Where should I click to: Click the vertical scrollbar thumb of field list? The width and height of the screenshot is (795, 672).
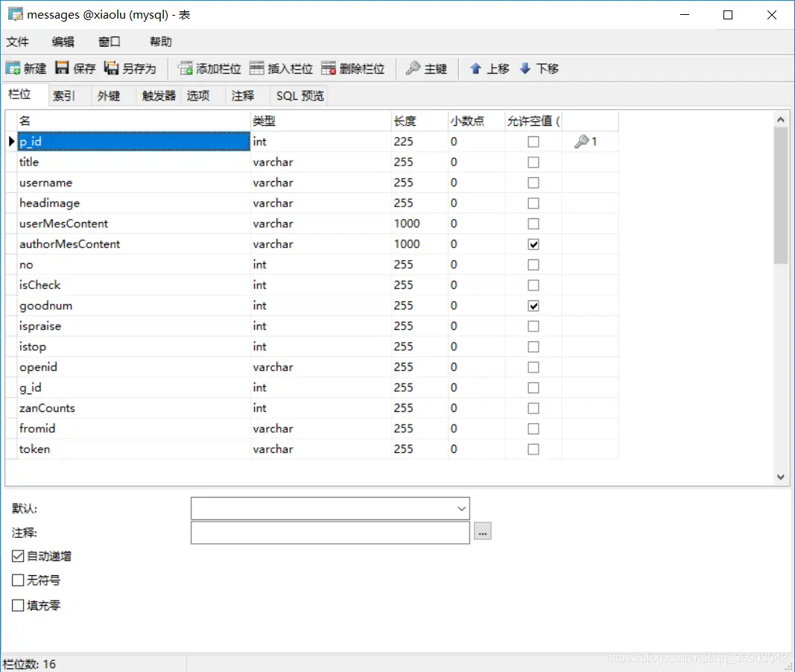(x=781, y=195)
